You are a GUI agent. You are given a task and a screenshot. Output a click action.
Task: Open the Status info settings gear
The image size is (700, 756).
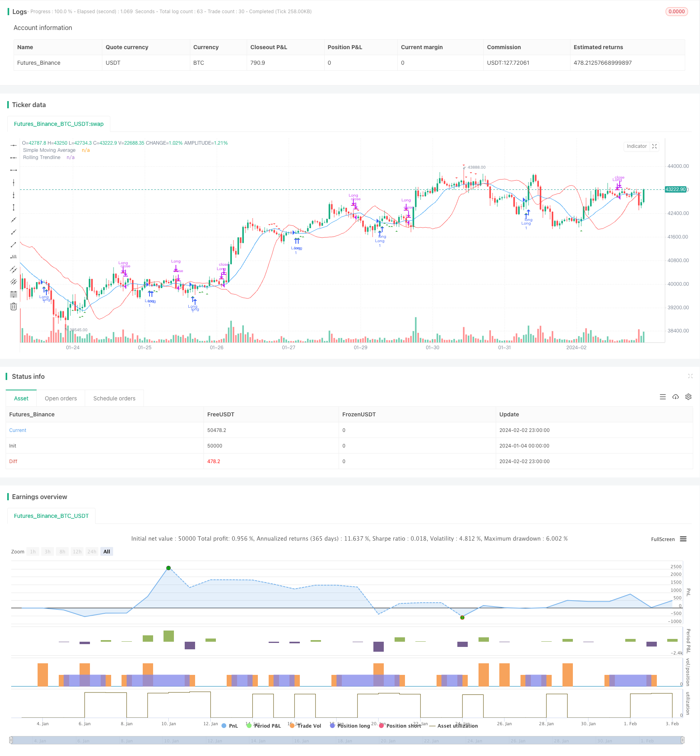tap(688, 397)
